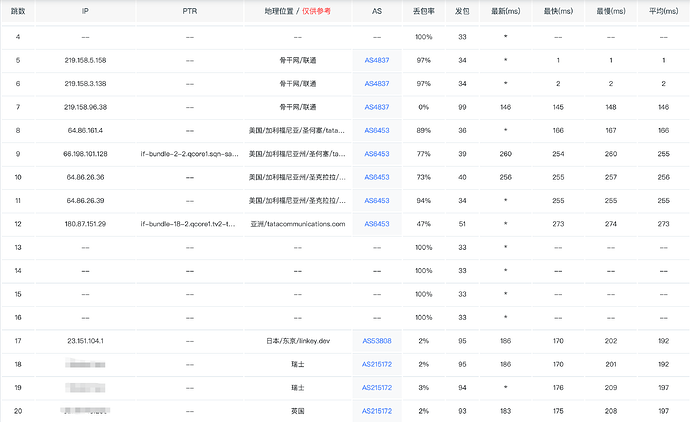The image size is (690, 422).
Task: Open AS215172 link in hop 18 row
Action: 377,364
